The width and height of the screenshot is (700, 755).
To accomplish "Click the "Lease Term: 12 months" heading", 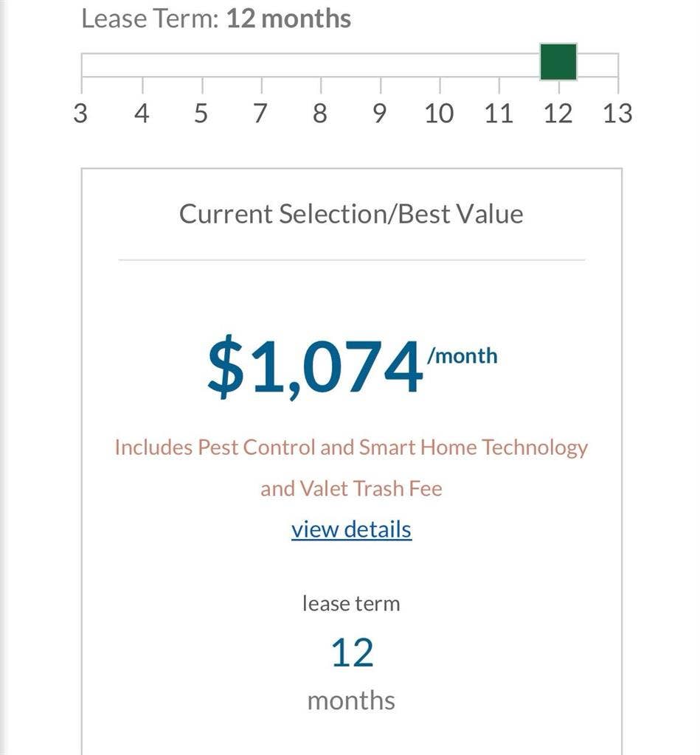I will pyautogui.click(x=216, y=18).
